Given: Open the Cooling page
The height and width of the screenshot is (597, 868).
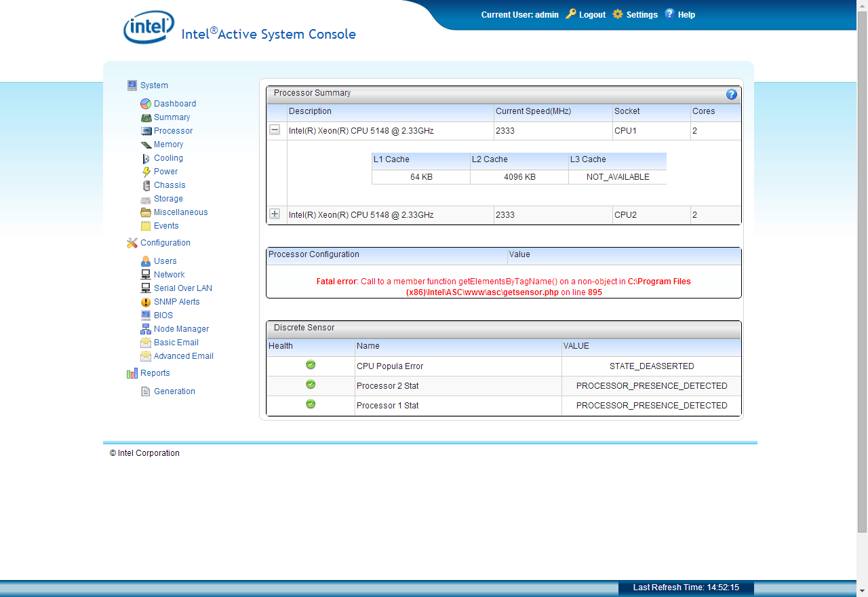Looking at the screenshot, I should (169, 158).
